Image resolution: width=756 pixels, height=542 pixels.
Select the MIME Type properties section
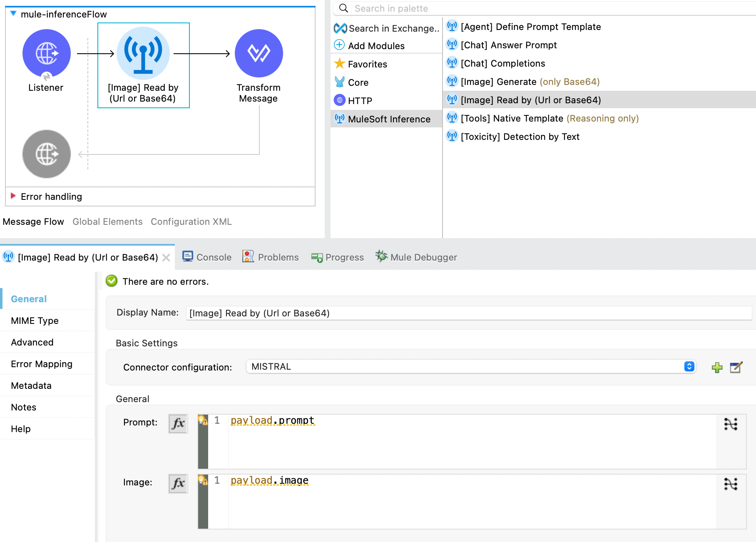[x=47, y=321]
